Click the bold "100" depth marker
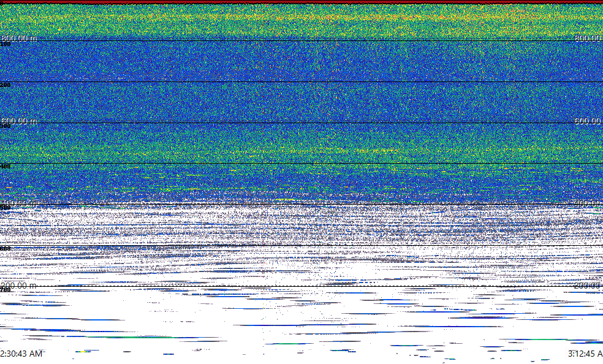 coord(6,44)
